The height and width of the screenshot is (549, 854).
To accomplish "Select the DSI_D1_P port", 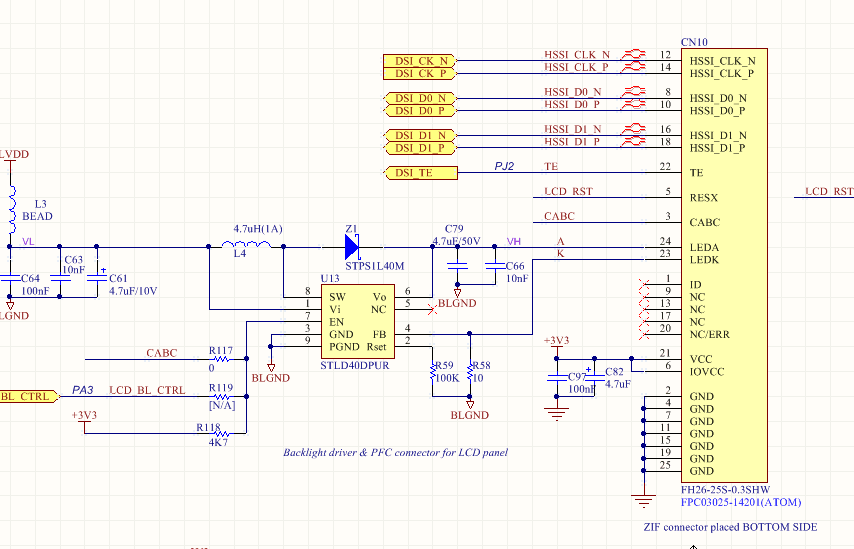I will point(419,148).
